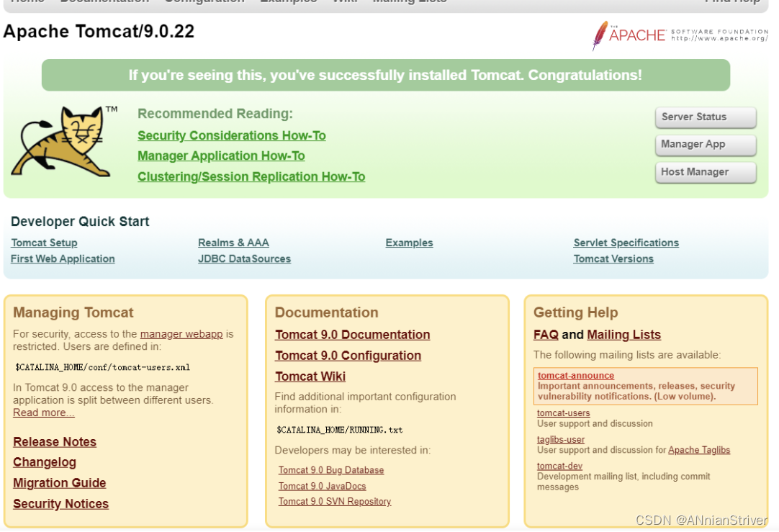
Task: Click the Documentation panel heading
Action: (326, 312)
